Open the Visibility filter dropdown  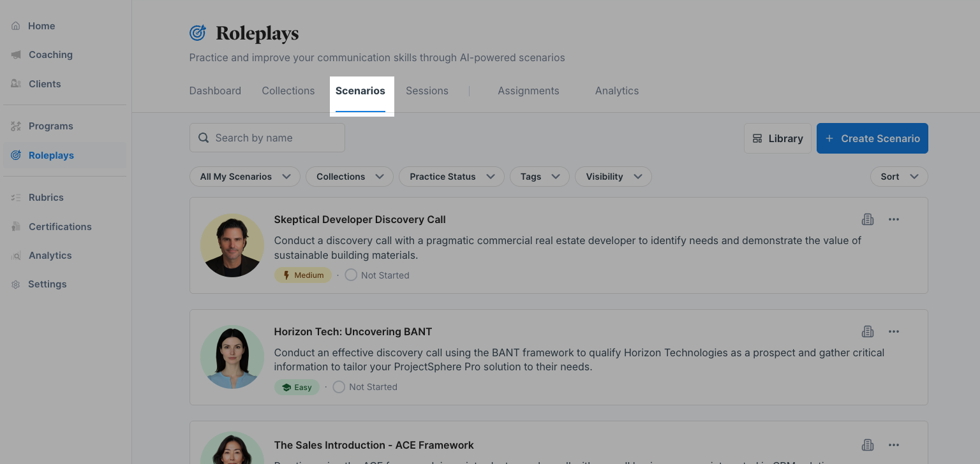click(x=613, y=177)
